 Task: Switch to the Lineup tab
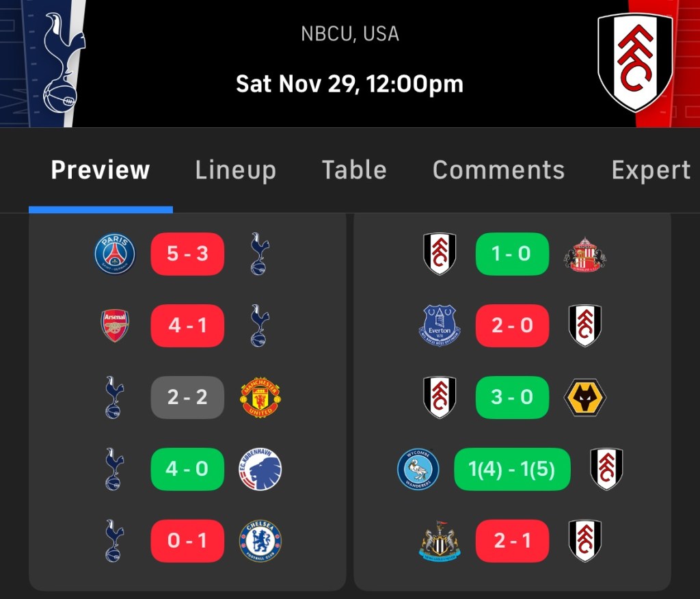[235, 170]
